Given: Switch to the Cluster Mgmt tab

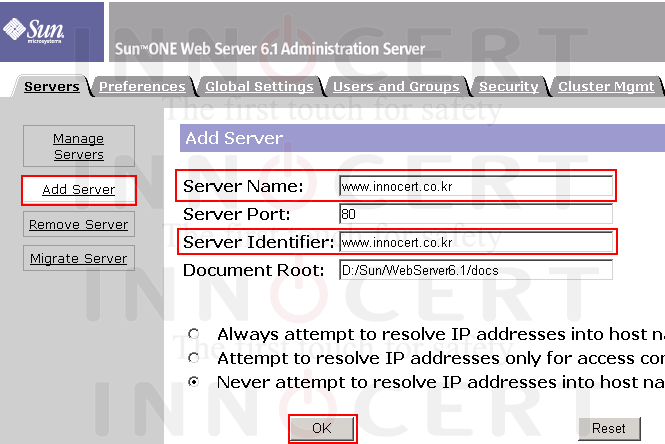Looking at the screenshot, I should (606, 87).
